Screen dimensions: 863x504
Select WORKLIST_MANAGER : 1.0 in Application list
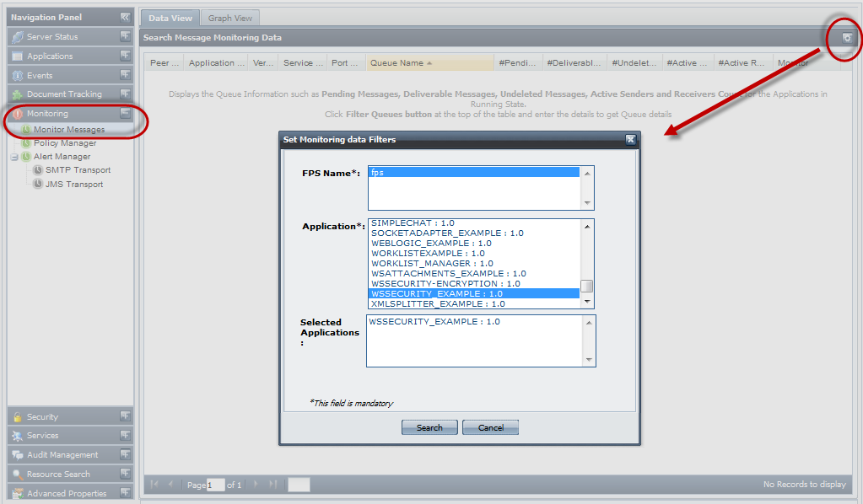pos(432,264)
